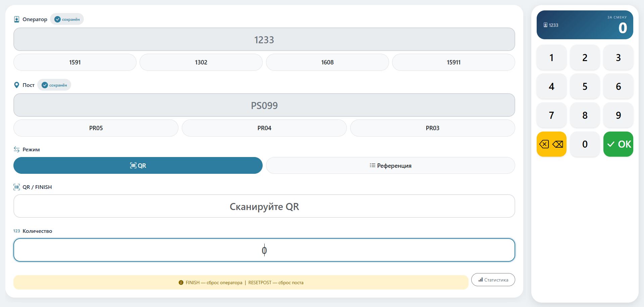
Task: Tap digit 5 on numeric keypad
Action: click(585, 86)
